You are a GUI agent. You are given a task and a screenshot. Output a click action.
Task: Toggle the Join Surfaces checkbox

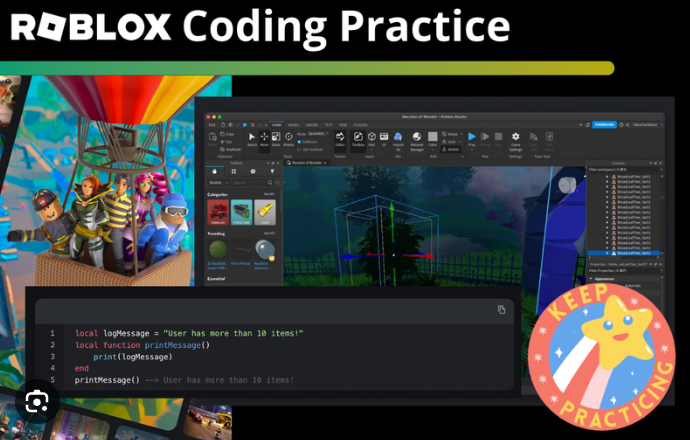(x=299, y=150)
